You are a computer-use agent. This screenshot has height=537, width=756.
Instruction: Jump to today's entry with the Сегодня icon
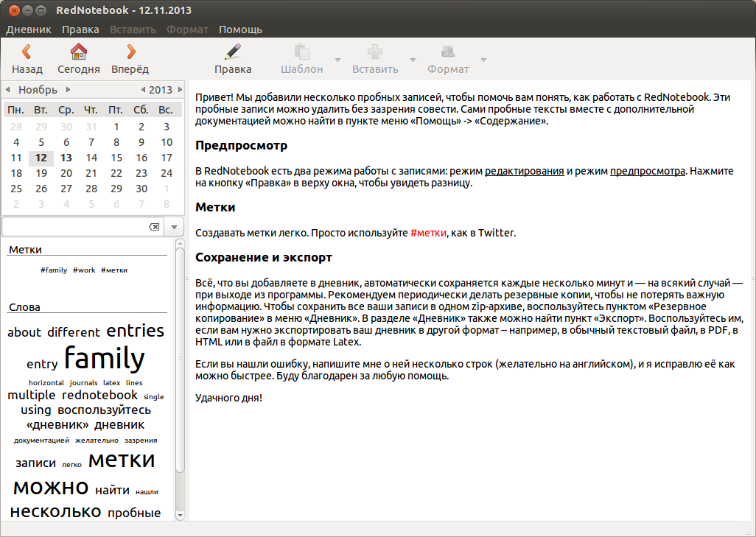pos(80,59)
